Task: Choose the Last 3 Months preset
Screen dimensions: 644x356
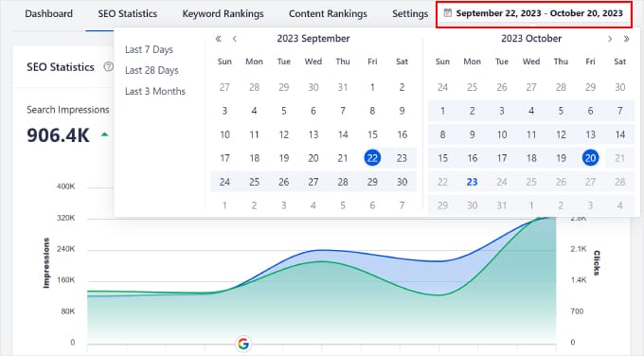Action: pyautogui.click(x=155, y=91)
